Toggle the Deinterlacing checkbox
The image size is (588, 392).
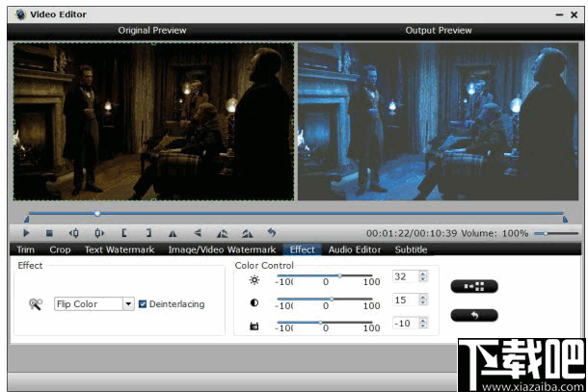(143, 304)
